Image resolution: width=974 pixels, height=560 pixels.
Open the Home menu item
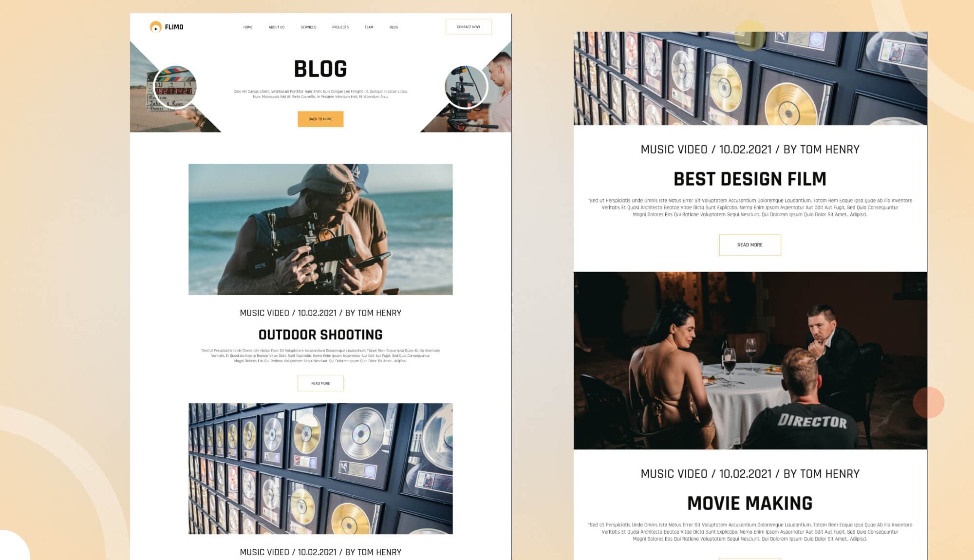[x=248, y=27]
